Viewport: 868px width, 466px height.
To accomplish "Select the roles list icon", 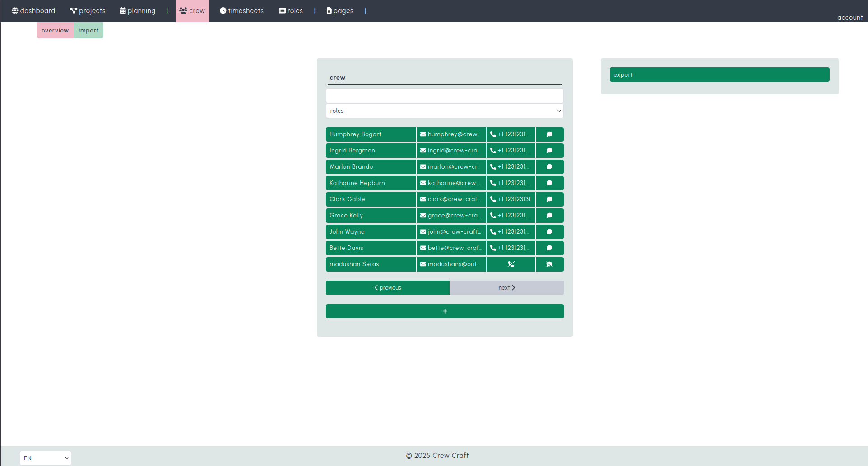I will click(281, 10).
